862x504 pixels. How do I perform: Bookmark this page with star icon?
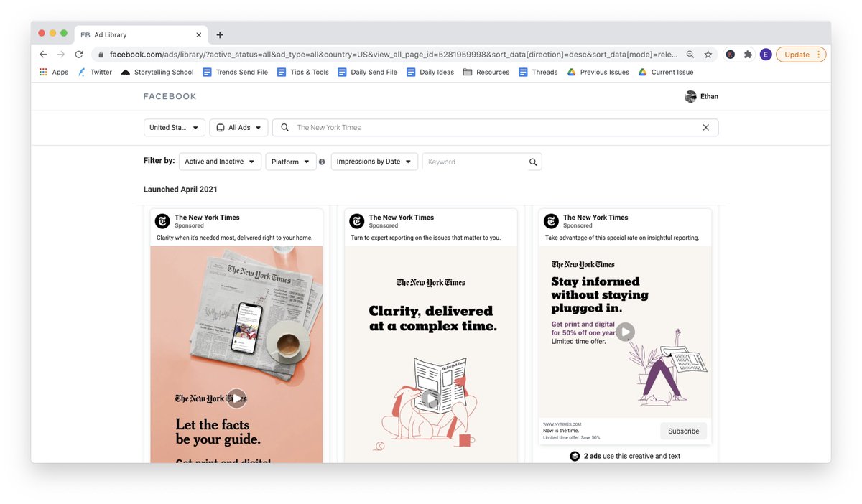click(x=708, y=55)
